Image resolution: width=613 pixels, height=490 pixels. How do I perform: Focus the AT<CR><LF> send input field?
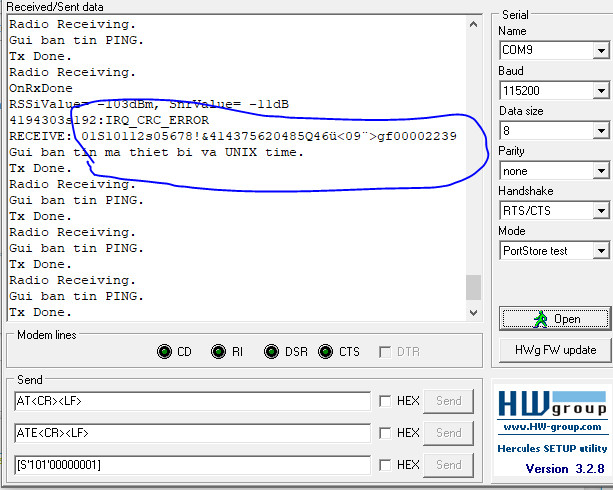point(192,401)
